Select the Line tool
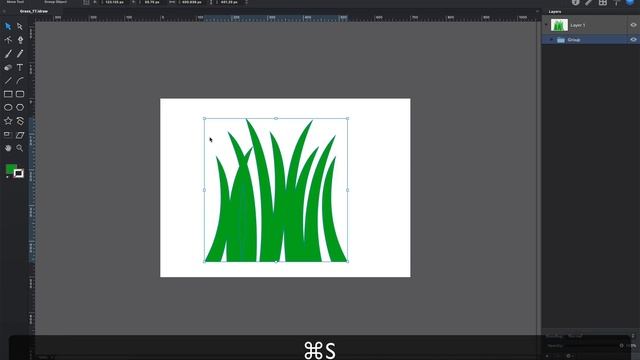This screenshot has height=360, width=640. click(8, 81)
